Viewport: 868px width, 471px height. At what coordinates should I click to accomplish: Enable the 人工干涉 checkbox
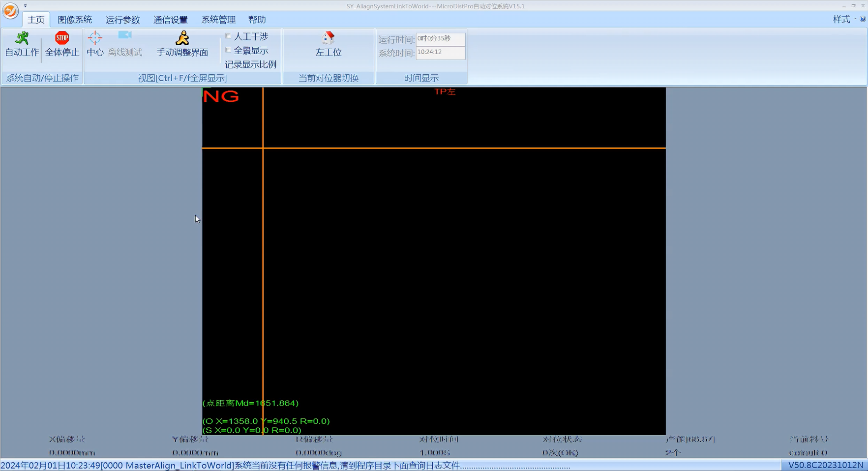point(229,36)
